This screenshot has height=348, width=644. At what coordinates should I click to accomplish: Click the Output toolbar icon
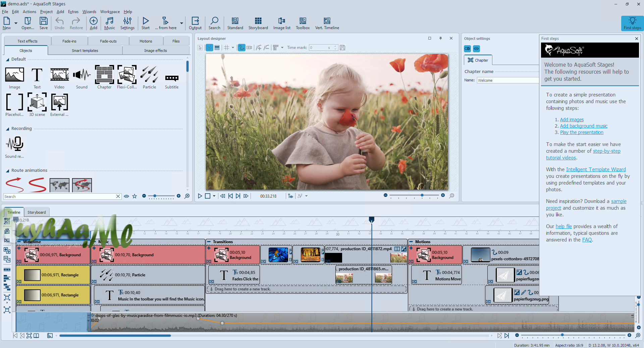tap(195, 23)
